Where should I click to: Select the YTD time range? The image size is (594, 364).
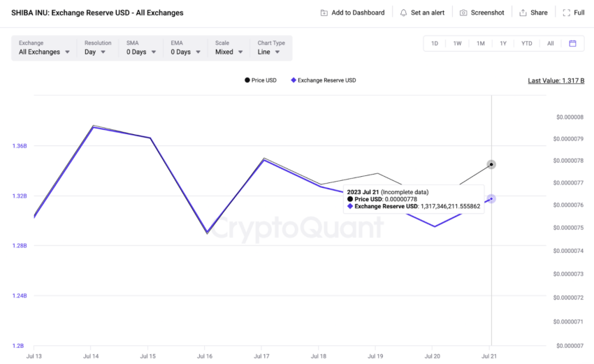click(527, 43)
